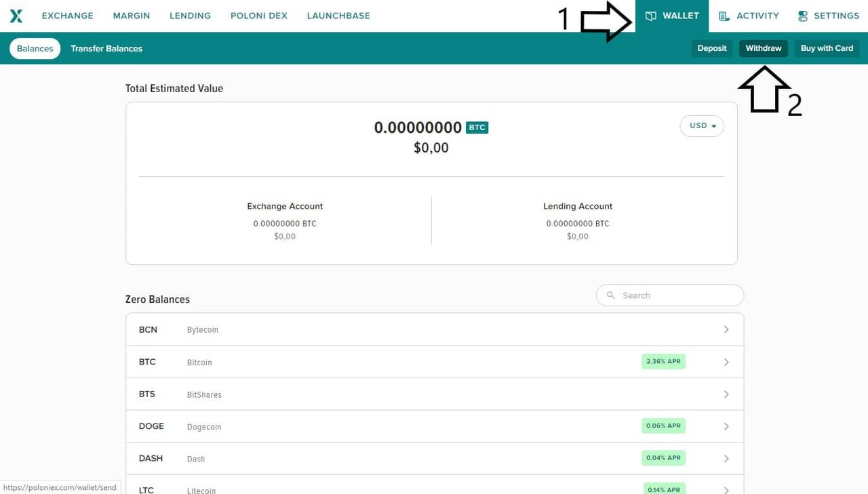
Task: Click the Exchange Account heading
Action: tap(285, 206)
